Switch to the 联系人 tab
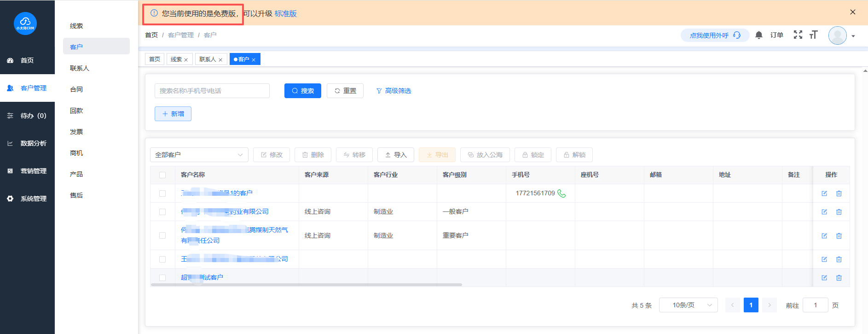Viewport: 868px width, 334px height. pyautogui.click(x=208, y=59)
